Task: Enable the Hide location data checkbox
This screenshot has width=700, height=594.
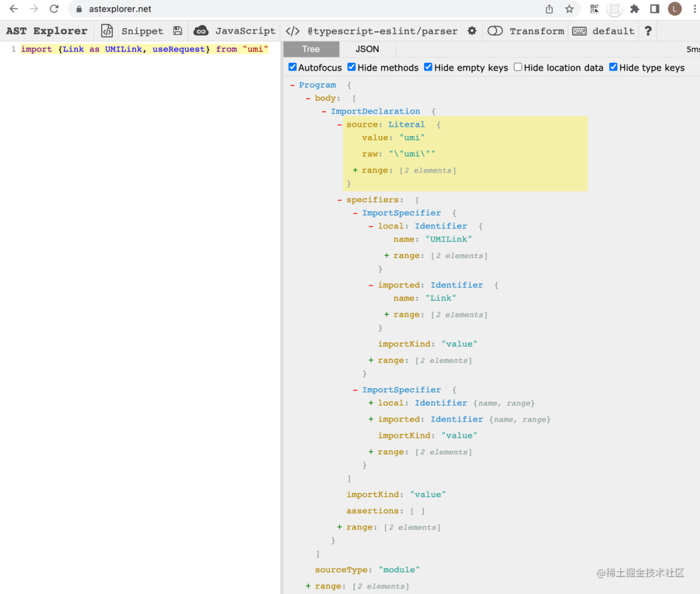Action: (x=518, y=67)
